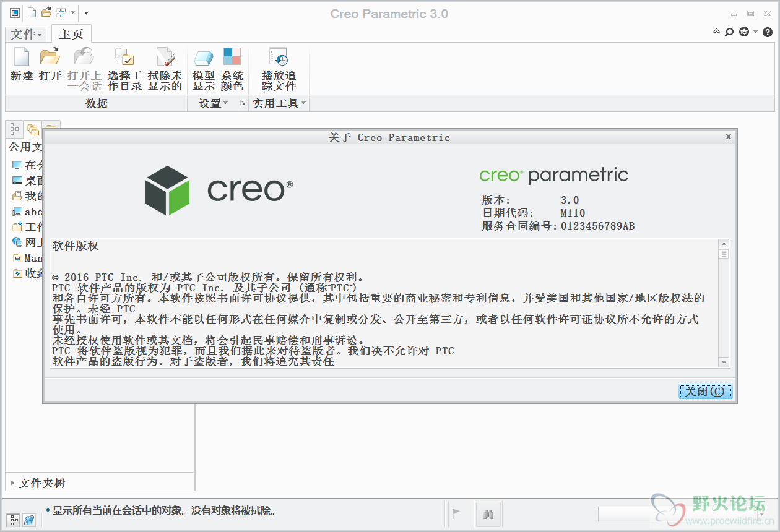Screen dimensions: 780x532
Task: Click the status message 显示所有当前在会话中的对象
Action: (164, 511)
